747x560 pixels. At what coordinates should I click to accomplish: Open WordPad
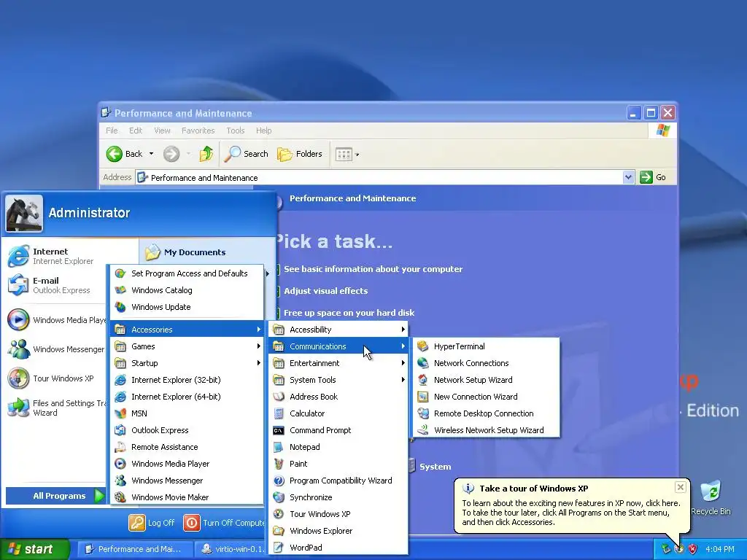338,547
